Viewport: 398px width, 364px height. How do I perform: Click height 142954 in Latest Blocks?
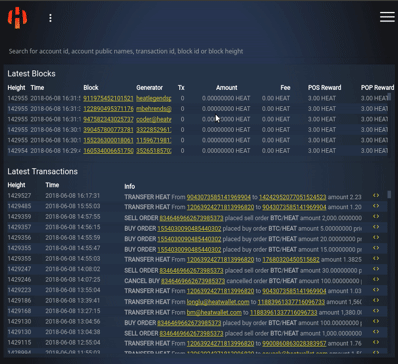coord(17,151)
